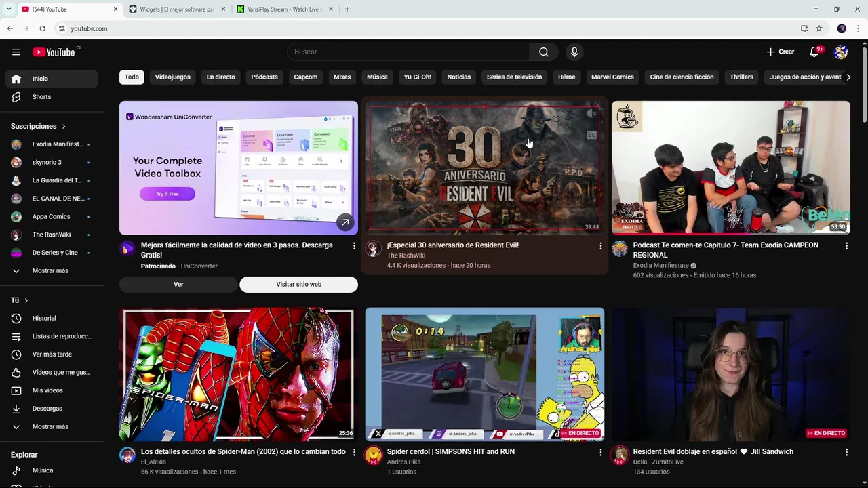Start voice search with microphone icon
The width and height of the screenshot is (868, 488).
(x=574, y=52)
